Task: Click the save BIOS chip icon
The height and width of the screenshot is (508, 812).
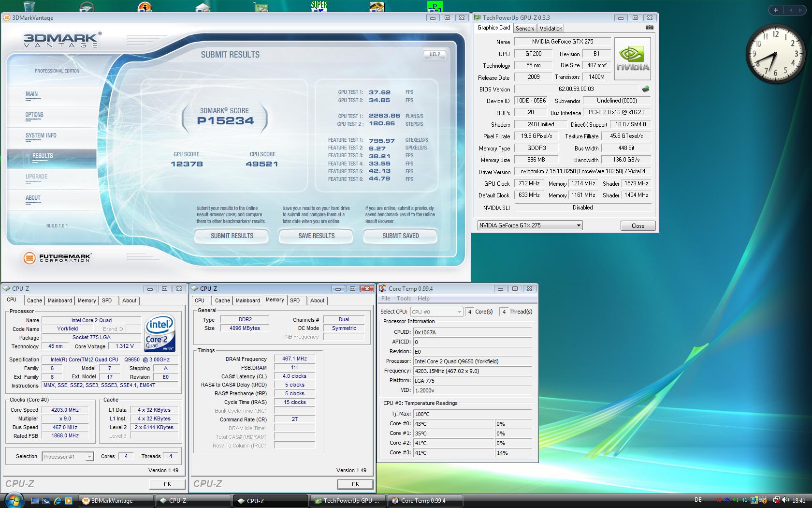Action: coord(645,89)
